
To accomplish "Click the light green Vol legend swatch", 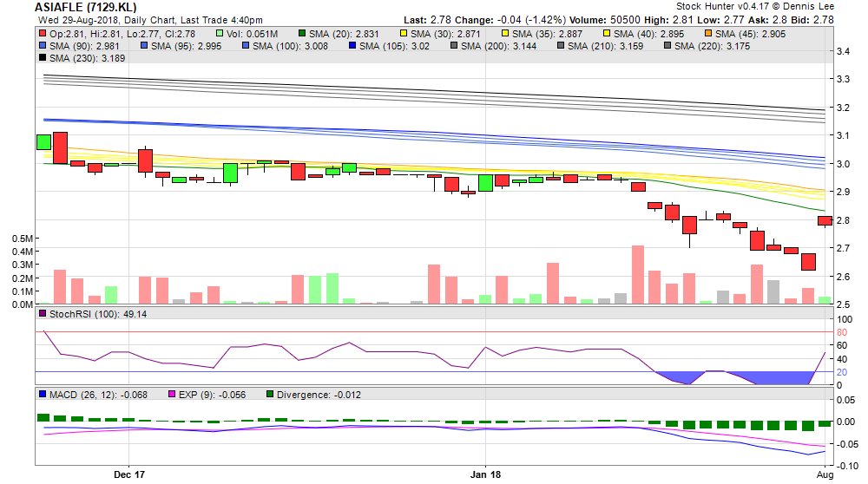I will click(x=220, y=33).
